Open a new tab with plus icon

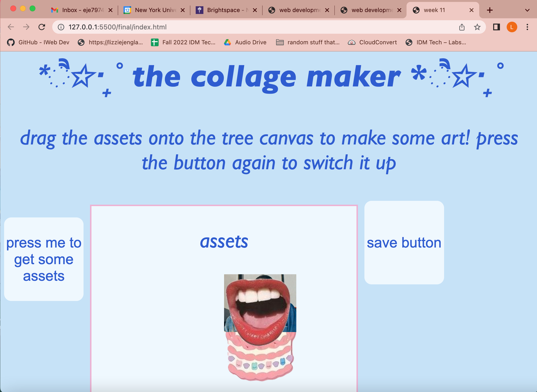490,10
